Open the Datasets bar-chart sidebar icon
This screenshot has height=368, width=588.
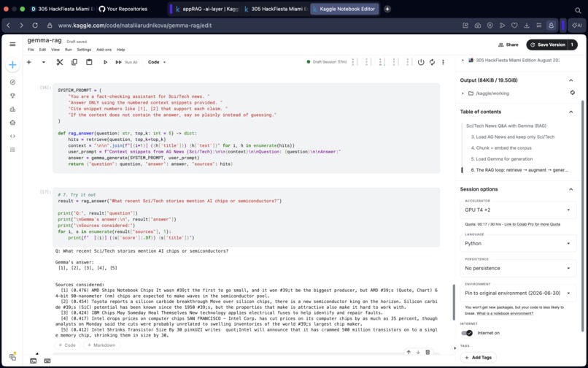[12, 110]
